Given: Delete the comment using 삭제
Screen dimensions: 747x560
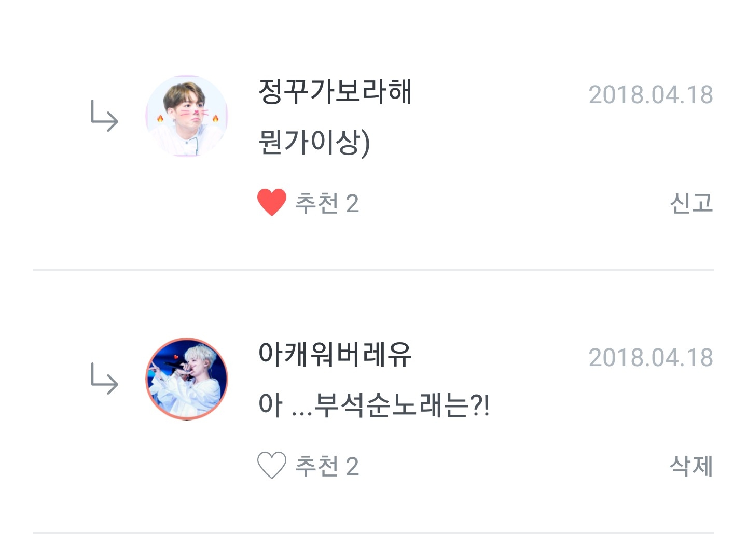Looking at the screenshot, I should [x=691, y=466].
